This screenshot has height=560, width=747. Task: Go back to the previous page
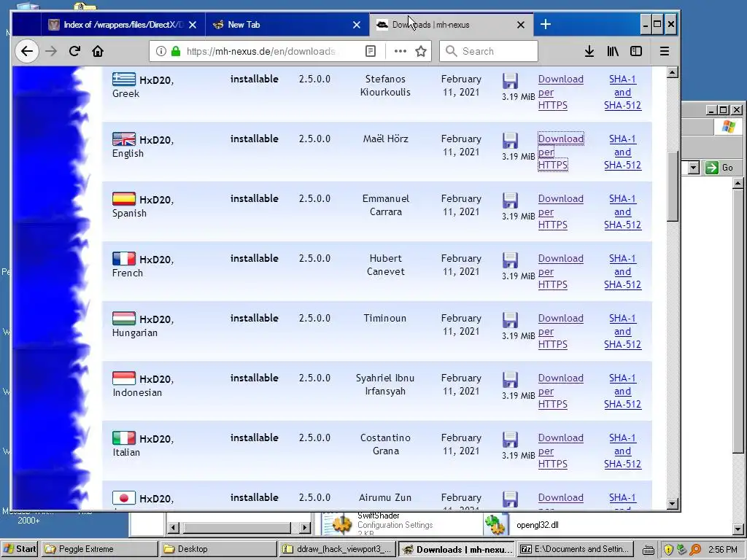pos(27,51)
